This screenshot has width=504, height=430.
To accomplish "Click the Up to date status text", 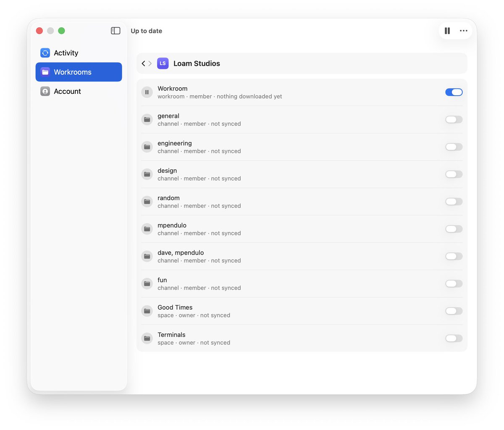I will pyautogui.click(x=147, y=31).
